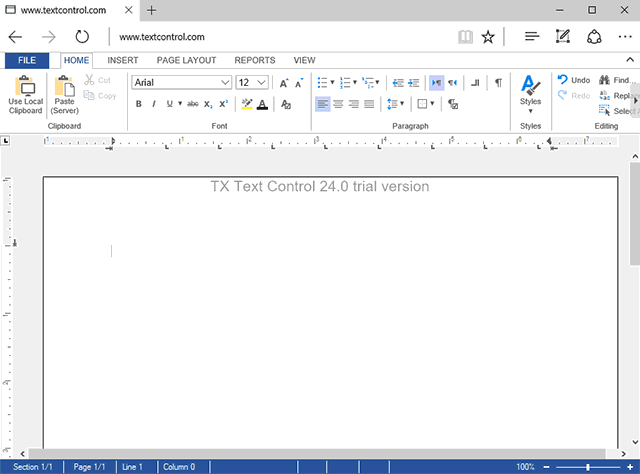The width and height of the screenshot is (640, 474).
Task: Open structured list dropdown arrow
Action: pyautogui.click(x=377, y=83)
